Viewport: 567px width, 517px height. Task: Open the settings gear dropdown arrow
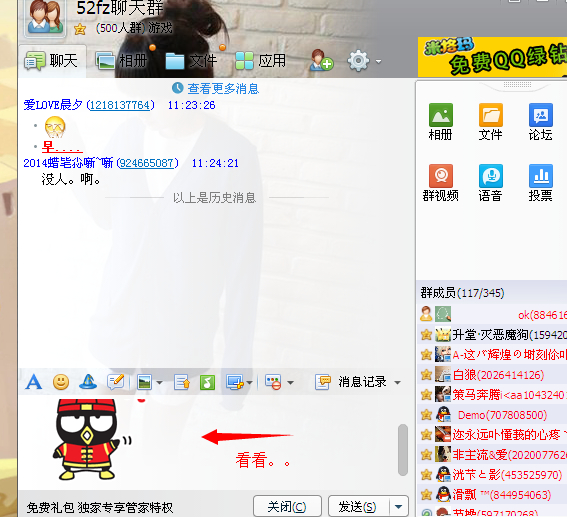click(378, 61)
